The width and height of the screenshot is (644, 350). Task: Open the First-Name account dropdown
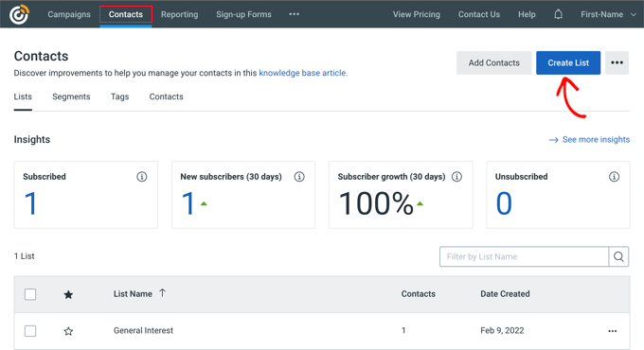pyautogui.click(x=608, y=14)
